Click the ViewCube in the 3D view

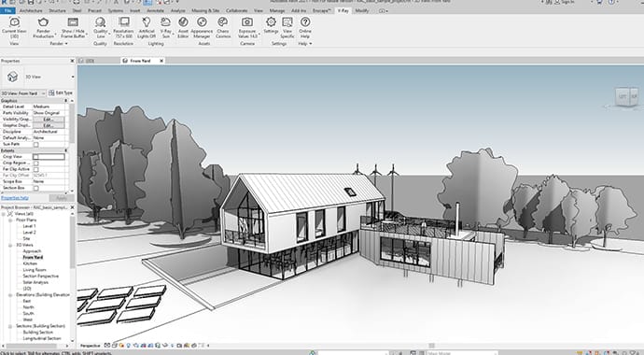(626, 97)
